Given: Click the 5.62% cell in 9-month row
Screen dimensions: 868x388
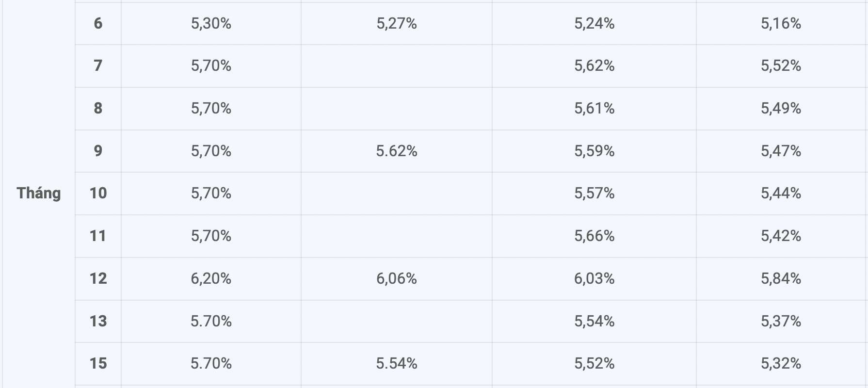Looking at the screenshot, I should [x=397, y=151].
